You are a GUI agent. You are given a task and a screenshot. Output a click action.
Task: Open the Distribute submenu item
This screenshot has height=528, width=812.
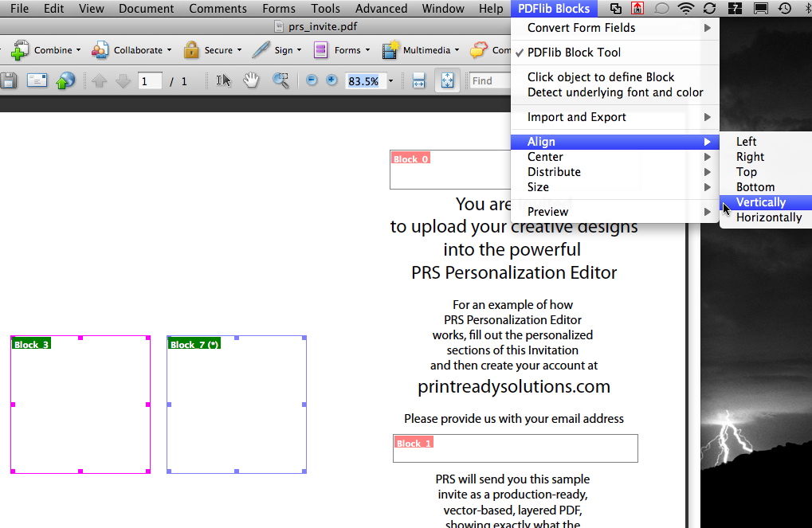point(615,172)
